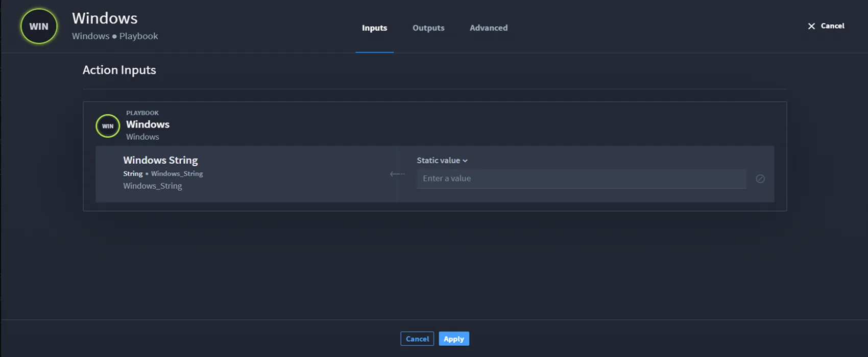
Task: Click the Apply button
Action: point(454,339)
